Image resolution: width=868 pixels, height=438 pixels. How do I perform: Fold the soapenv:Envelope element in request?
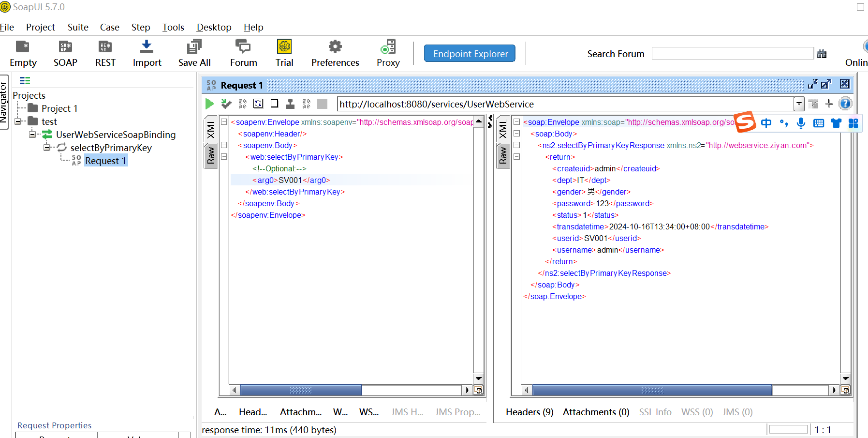pyautogui.click(x=224, y=122)
